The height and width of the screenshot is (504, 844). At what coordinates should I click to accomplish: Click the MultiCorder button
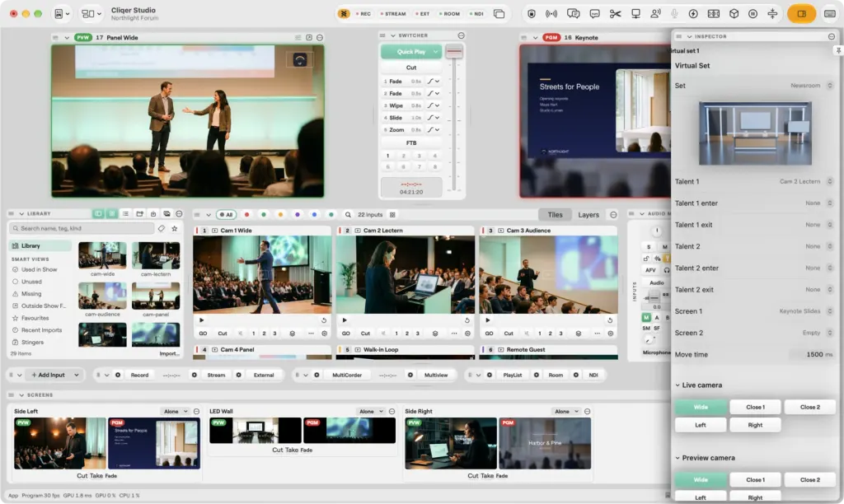click(x=347, y=375)
